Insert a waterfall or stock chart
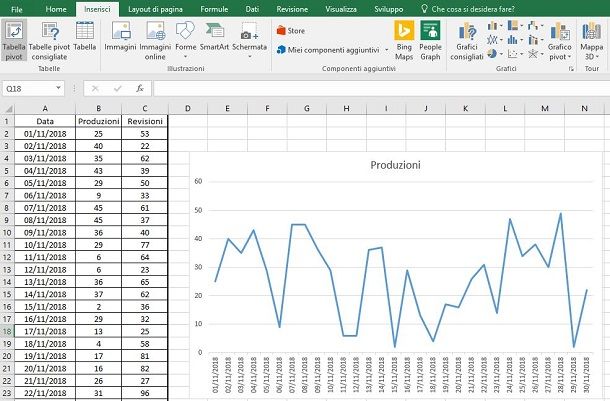Image resolution: width=610 pixels, height=401 pixels. click(533, 26)
